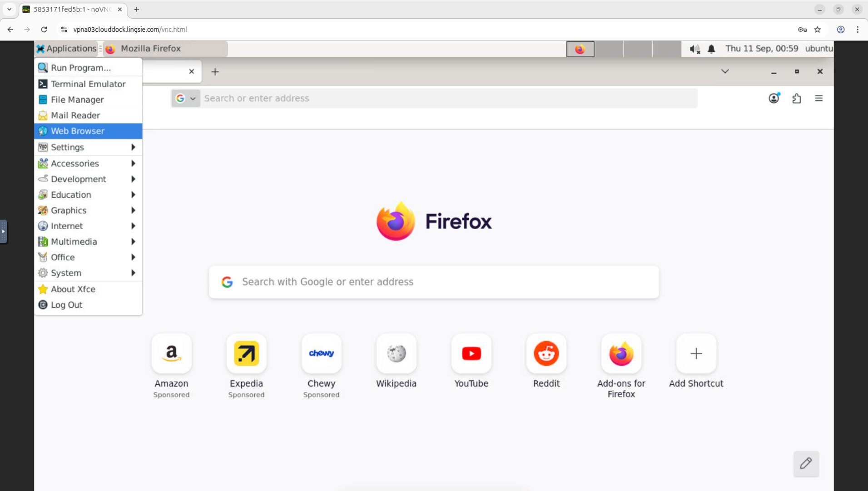Expand the Settings submenu
This screenshot has height=491, width=868.
tap(88, 147)
